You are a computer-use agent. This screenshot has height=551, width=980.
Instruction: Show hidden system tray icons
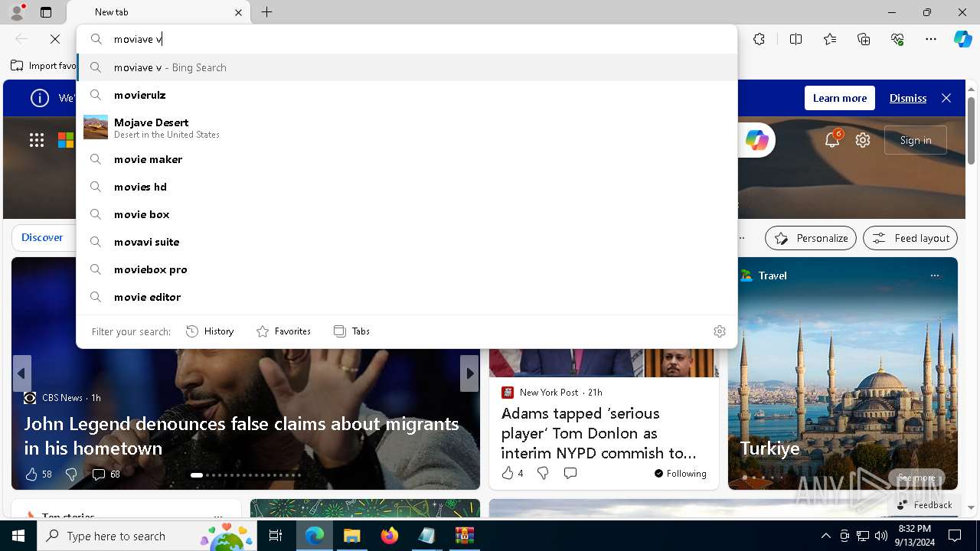click(x=825, y=536)
